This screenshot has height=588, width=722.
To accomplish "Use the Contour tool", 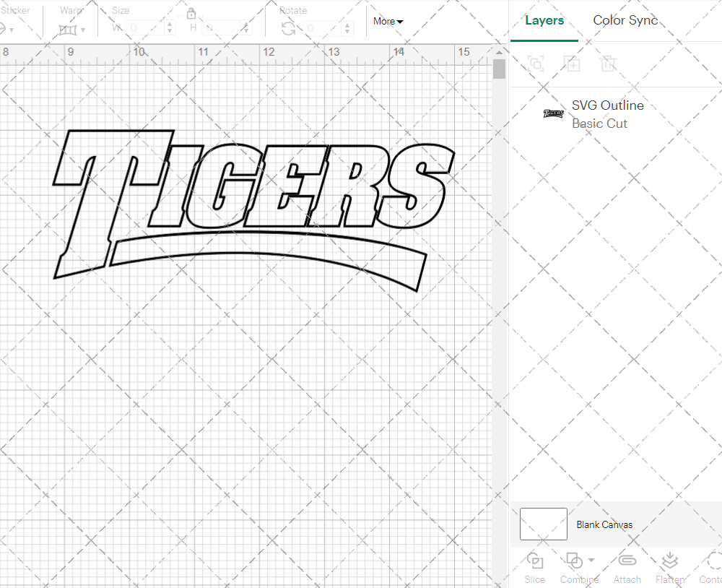I will [x=711, y=567].
